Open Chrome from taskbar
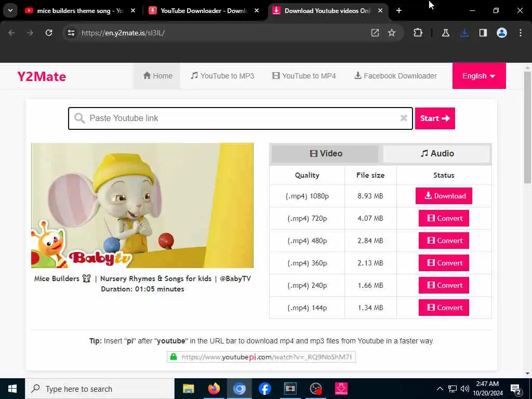 pos(239,389)
